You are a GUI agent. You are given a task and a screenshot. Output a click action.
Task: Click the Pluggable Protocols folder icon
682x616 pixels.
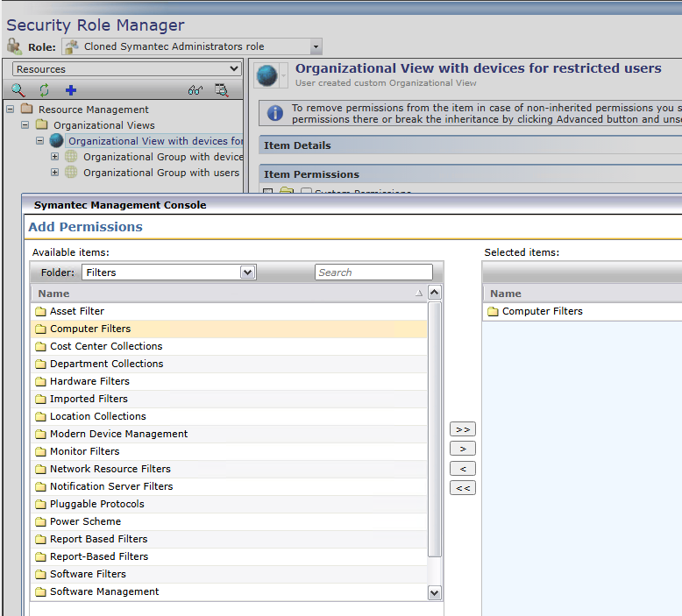[x=40, y=504]
